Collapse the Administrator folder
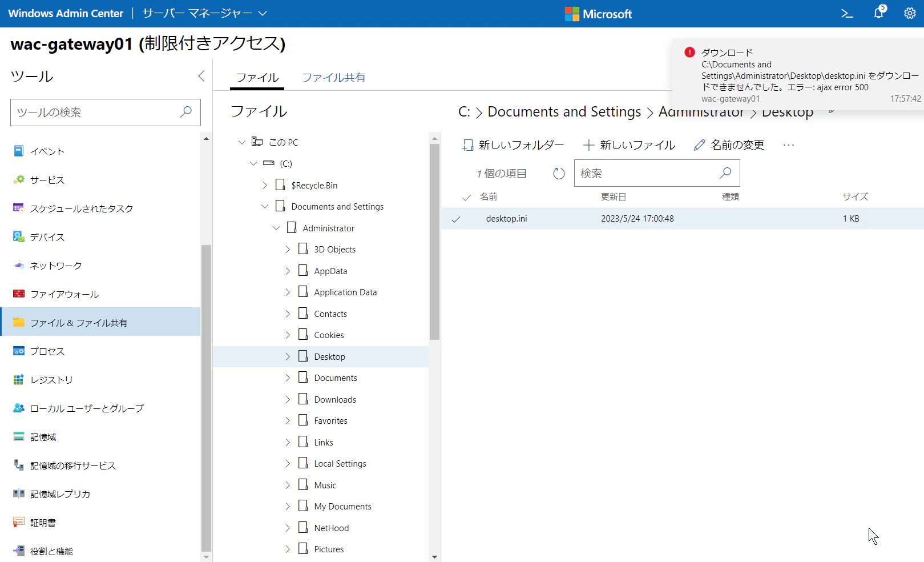The image size is (924, 562). tap(276, 228)
